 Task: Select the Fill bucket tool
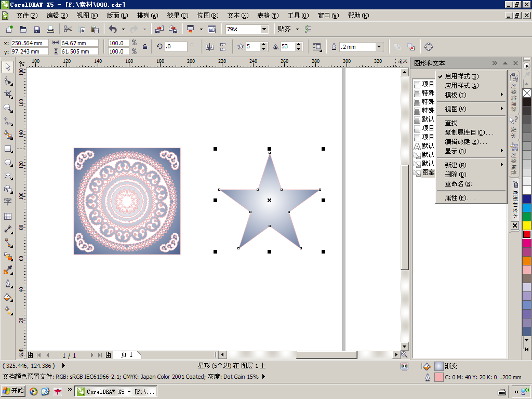[8, 298]
